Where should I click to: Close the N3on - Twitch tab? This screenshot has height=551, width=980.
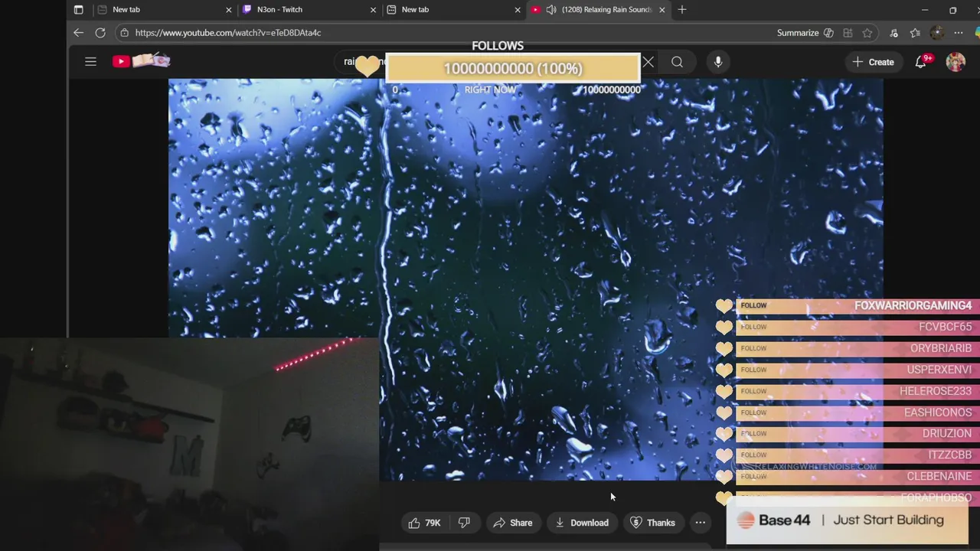click(374, 10)
